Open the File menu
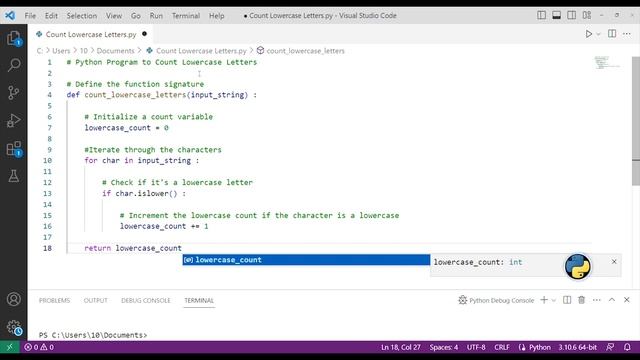640x360 pixels. pyautogui.click(x=30, y=16)
